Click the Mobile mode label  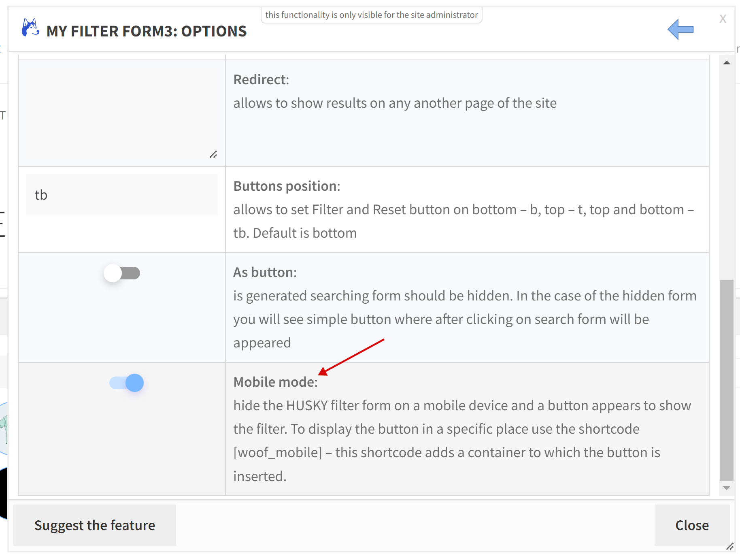(276, 382)
